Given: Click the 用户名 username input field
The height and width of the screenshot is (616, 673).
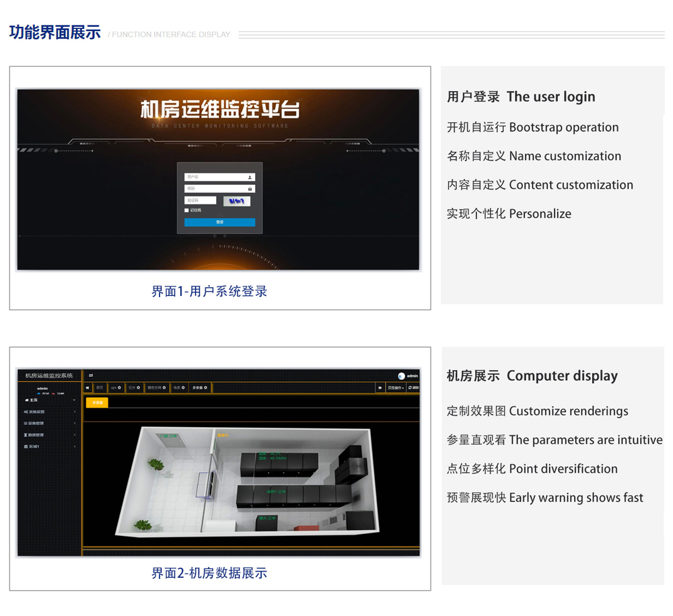Looking at the screenshot, I should (215, 178).
